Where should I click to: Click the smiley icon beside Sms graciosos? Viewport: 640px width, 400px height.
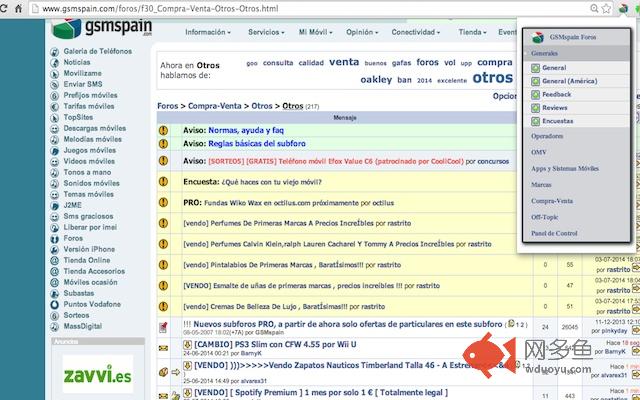click(x=55, y=217)
